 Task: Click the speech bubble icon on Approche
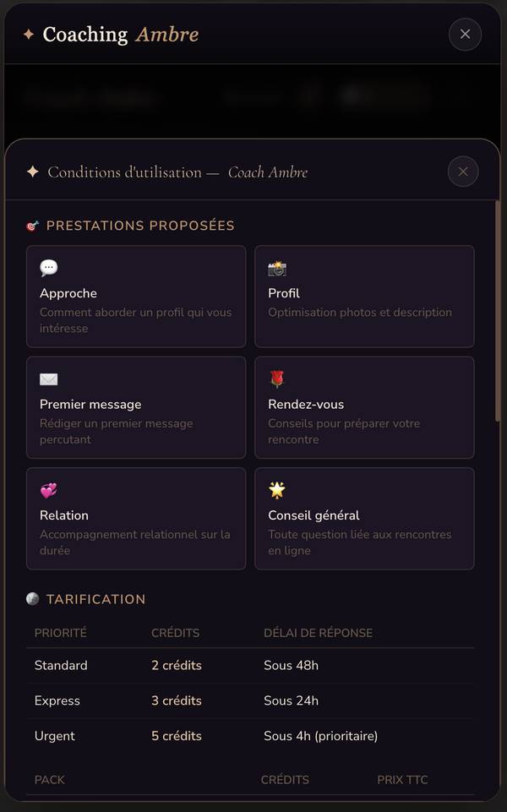(49, 269)
